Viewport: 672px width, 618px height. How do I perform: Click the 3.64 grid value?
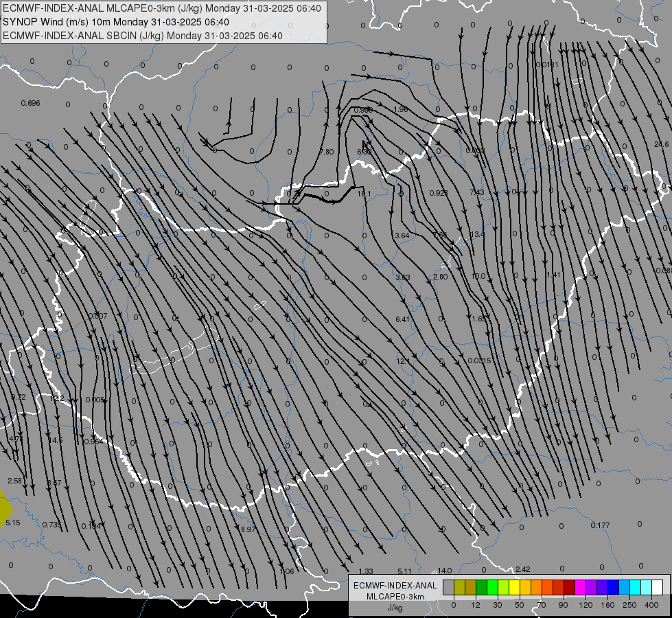[402, 236]
